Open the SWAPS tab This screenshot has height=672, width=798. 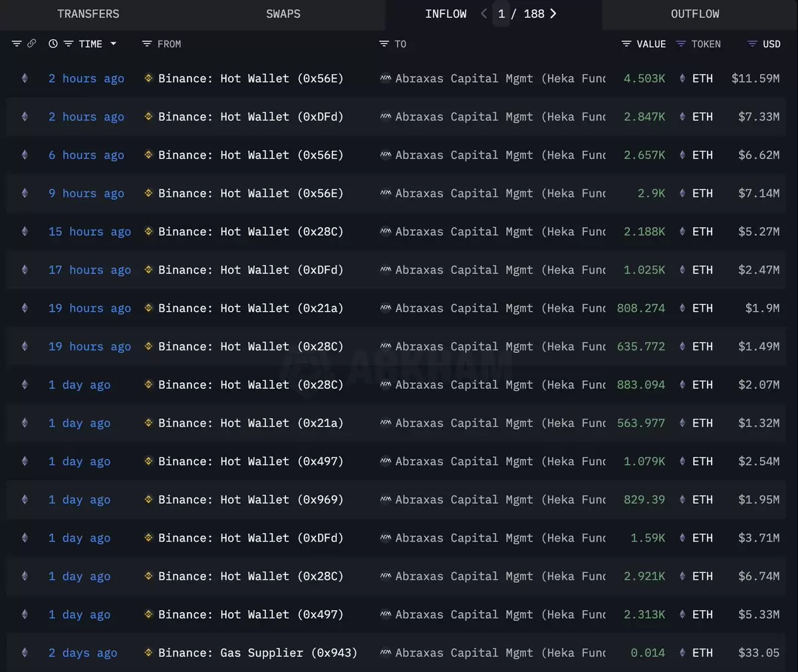point(283,14)
